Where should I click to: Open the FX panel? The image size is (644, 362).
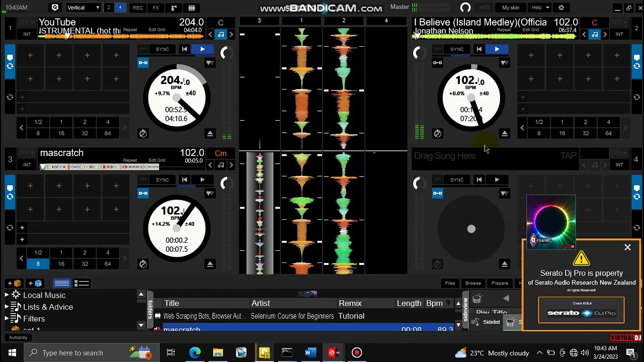point(155,8)
